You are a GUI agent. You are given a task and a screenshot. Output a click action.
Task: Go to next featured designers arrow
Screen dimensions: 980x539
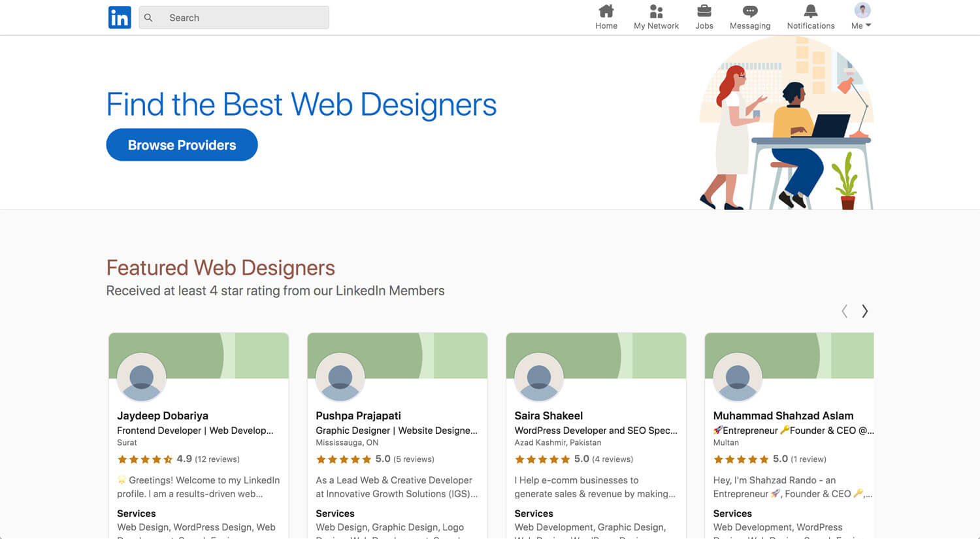tap(864, 311)
